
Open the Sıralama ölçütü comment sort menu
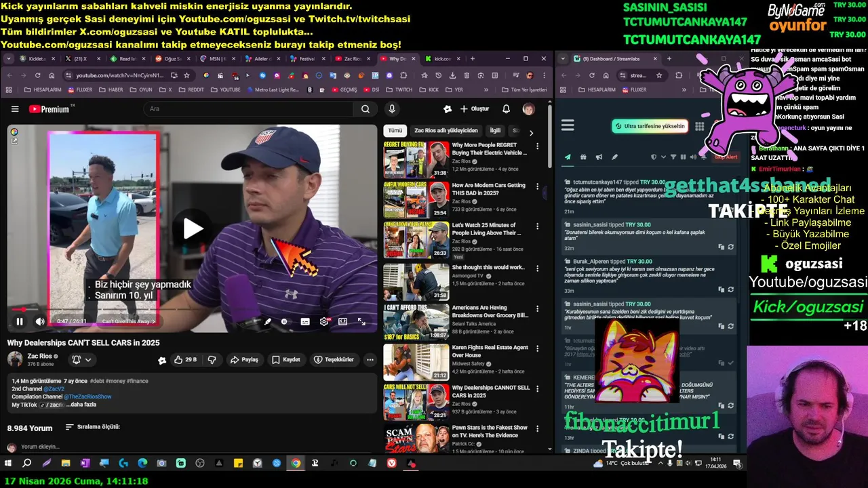point(93,427)
